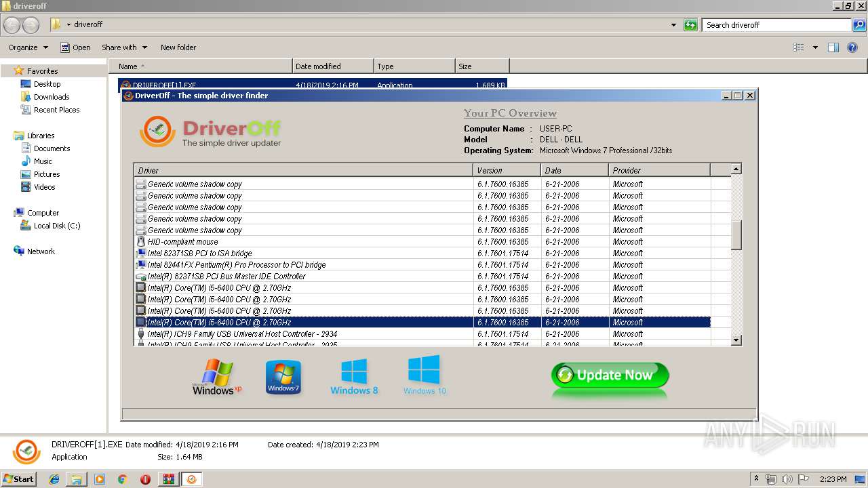Image resolution: width=868 pixels, height=488 pixels.
Task: Select ICH9 USB Universal Host Controller 2934 row
Action: [422, 334]
